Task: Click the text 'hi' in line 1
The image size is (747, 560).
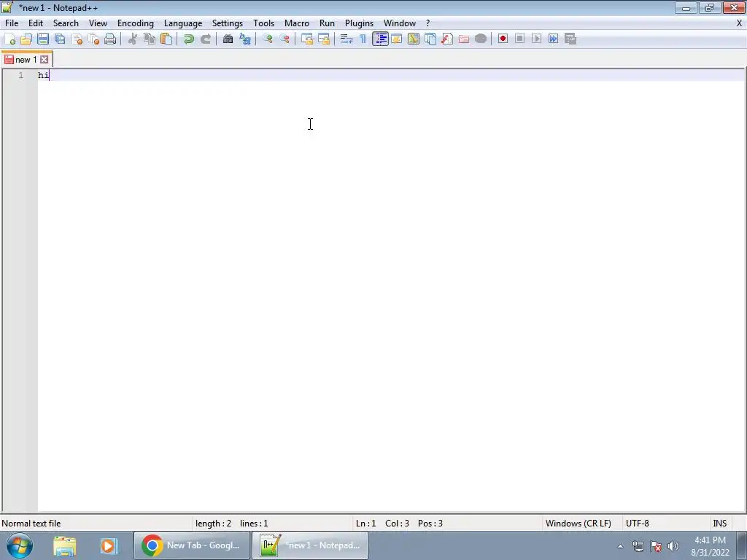Action: 43,75
